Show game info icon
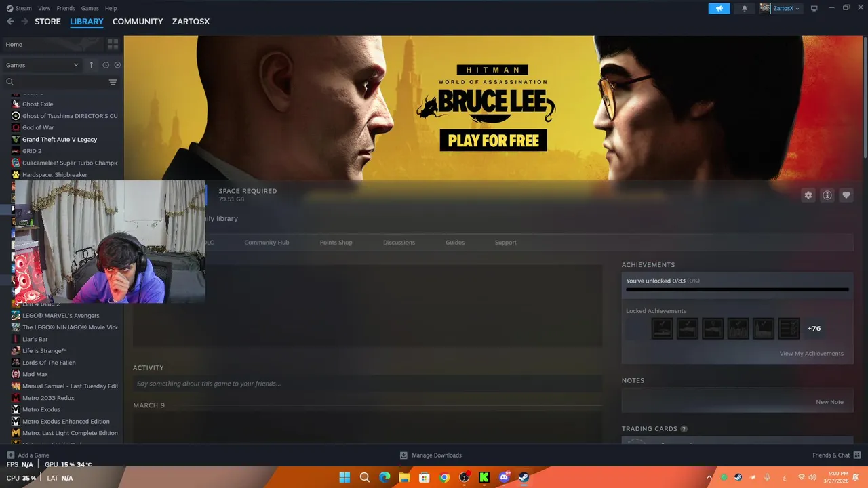The height and width of the screenshot is (488, 868). (x=827, y=195)
